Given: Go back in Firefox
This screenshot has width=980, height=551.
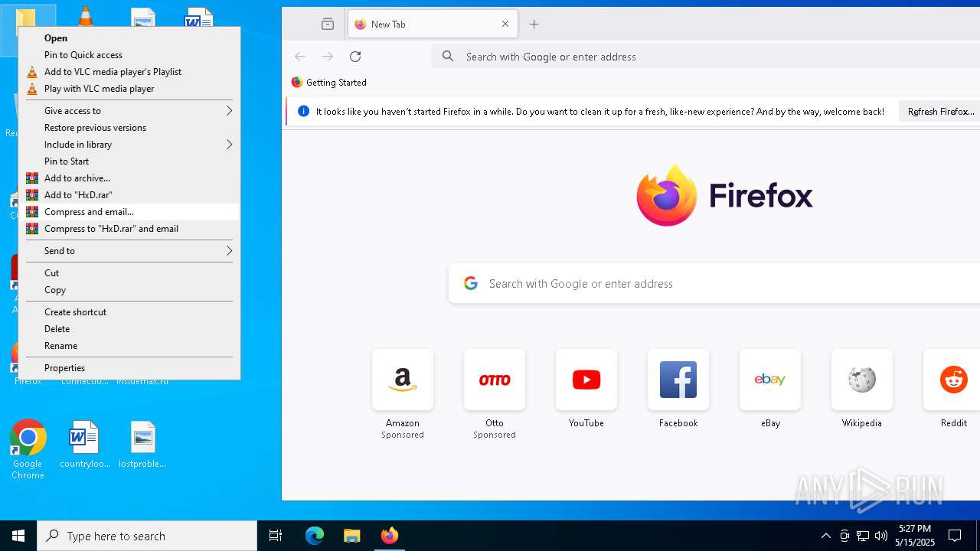Looking at the screenshot, I should point(300,57).
